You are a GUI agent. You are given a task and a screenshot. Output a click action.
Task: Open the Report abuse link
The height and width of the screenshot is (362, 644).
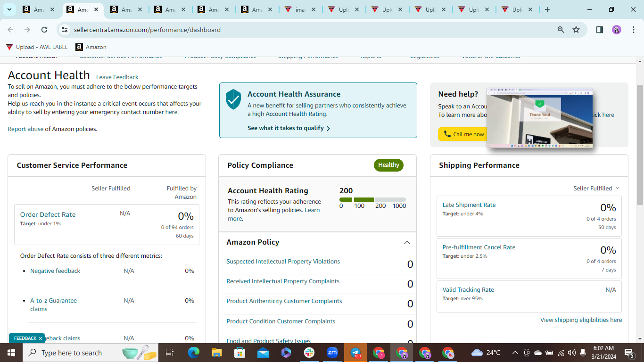pos(25,129)
